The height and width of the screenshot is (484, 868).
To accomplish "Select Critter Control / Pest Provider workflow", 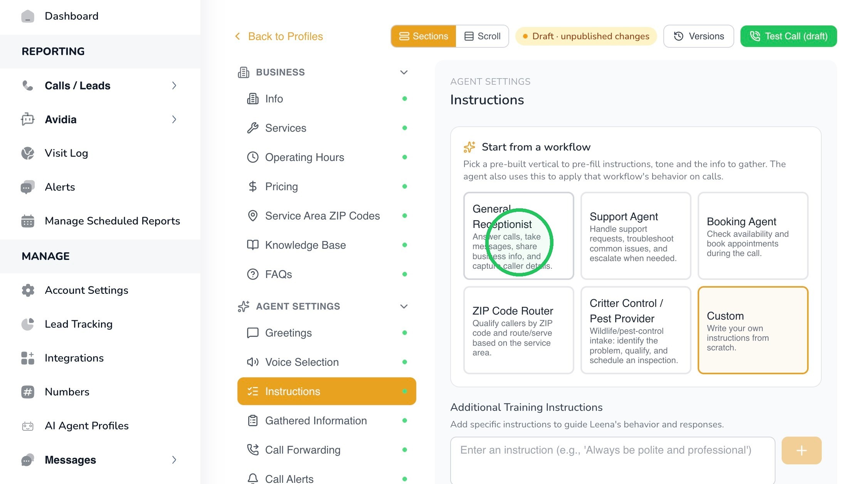I will point(636,330).
